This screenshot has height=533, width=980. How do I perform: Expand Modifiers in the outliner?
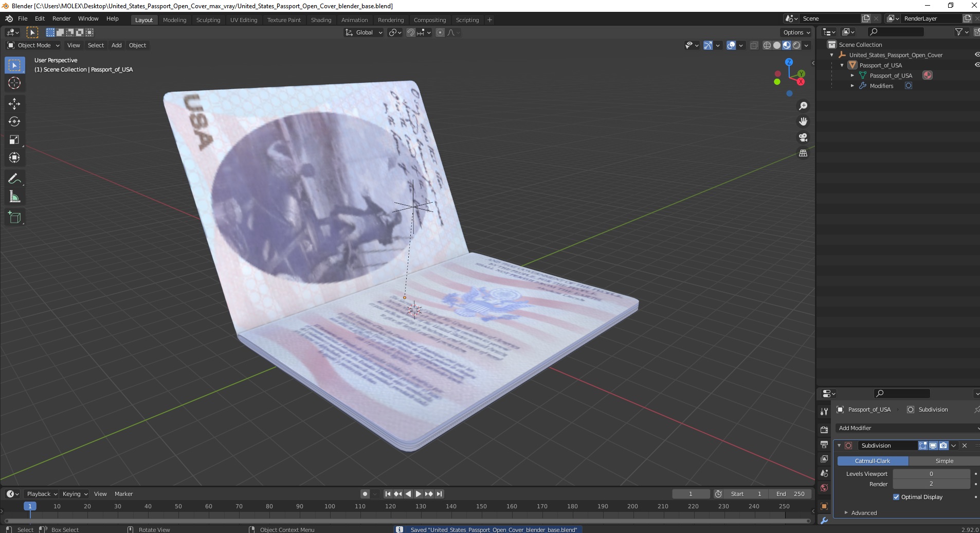point(852,86)
